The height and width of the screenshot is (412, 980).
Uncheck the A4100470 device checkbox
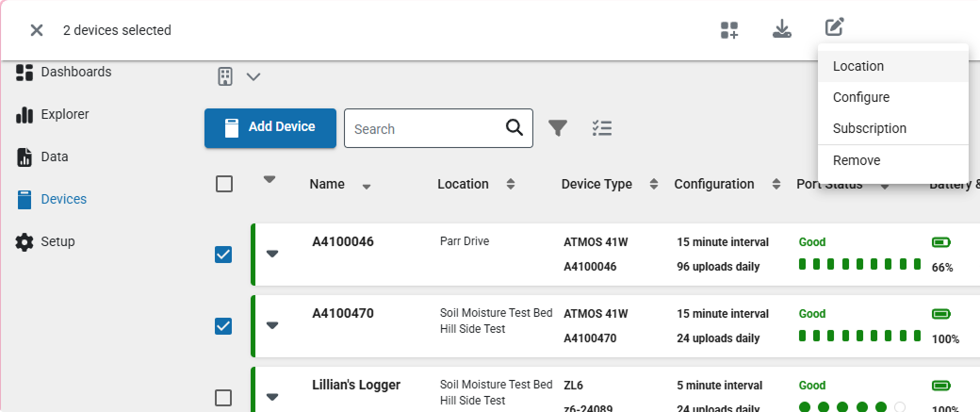pyautogui.click(x=223, y=326)
